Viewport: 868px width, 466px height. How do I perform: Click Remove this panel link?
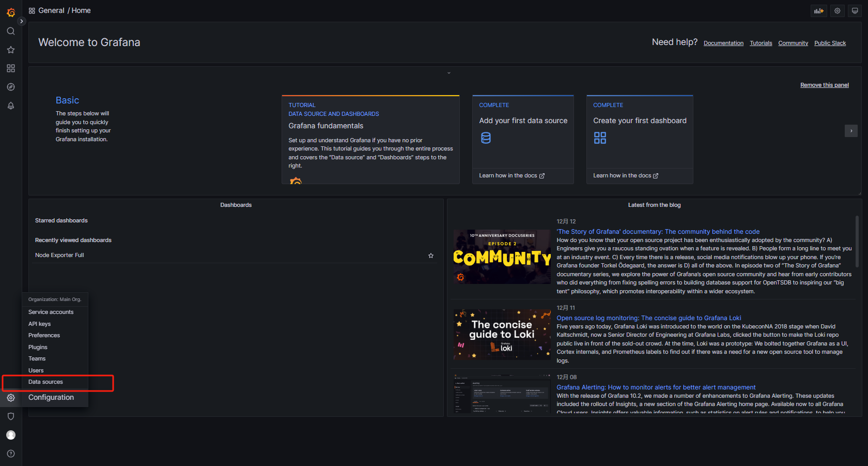[825, 85]
